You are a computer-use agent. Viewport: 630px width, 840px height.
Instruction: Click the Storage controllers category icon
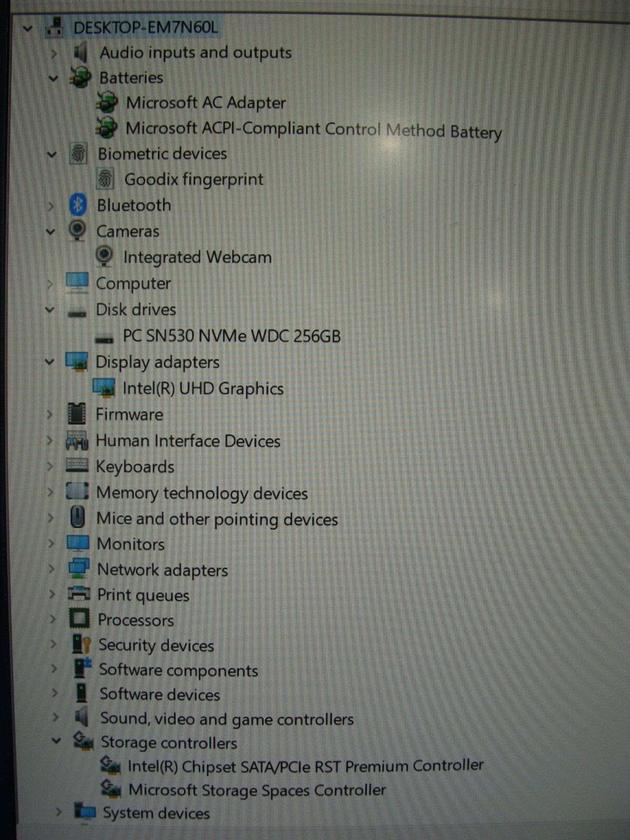(x=83, y=741)
